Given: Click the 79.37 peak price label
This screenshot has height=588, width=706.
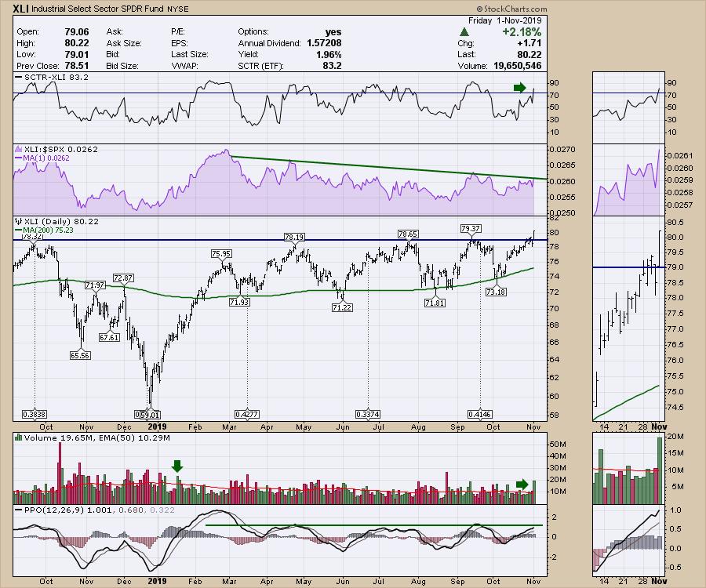Looking at the screenshot, I should [x=470, y=229].
